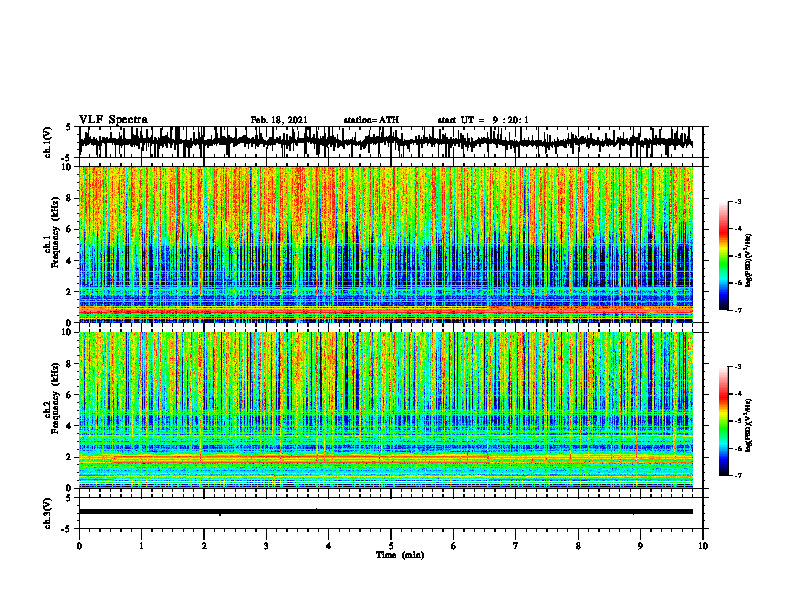This screenshot has height=612, width=792.
Task: Click time axis tick label "10"
Action: coord(703,546)
